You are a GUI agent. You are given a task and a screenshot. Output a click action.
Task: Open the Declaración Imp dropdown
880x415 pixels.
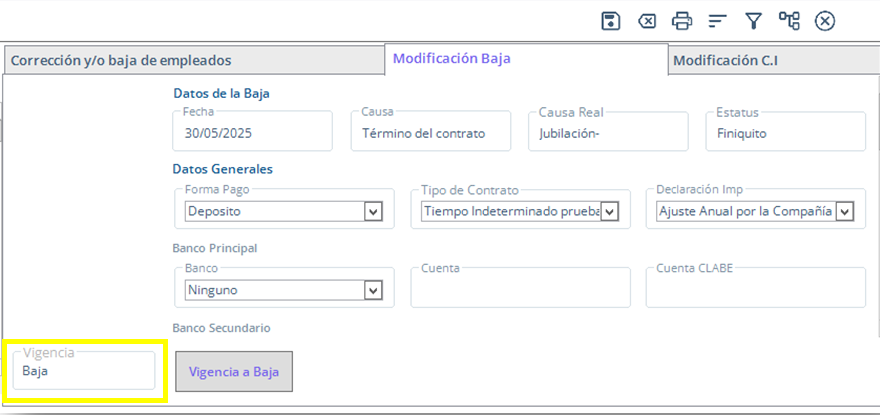pos(844,212)
